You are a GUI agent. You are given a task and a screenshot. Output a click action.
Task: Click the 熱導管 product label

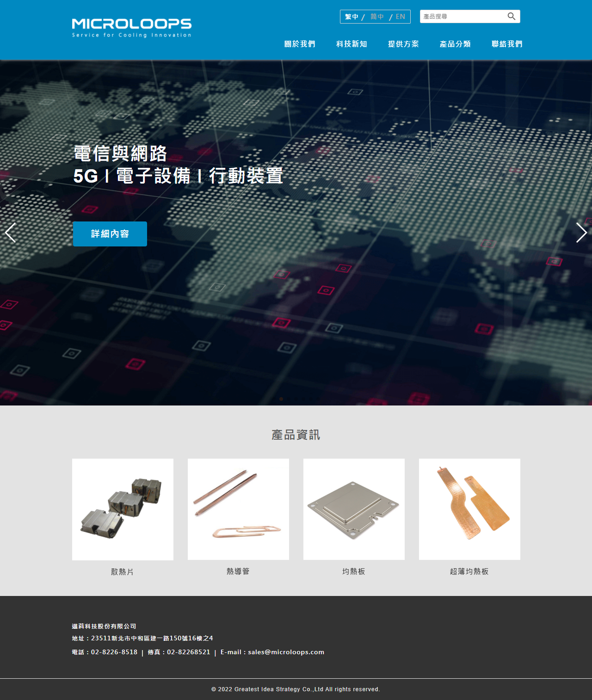(x=238, y=571)
